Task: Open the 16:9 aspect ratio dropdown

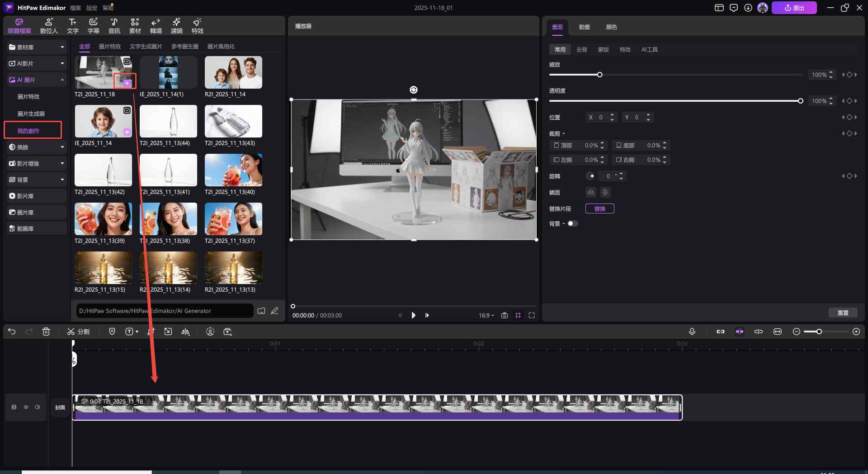Action: (486, 315)
